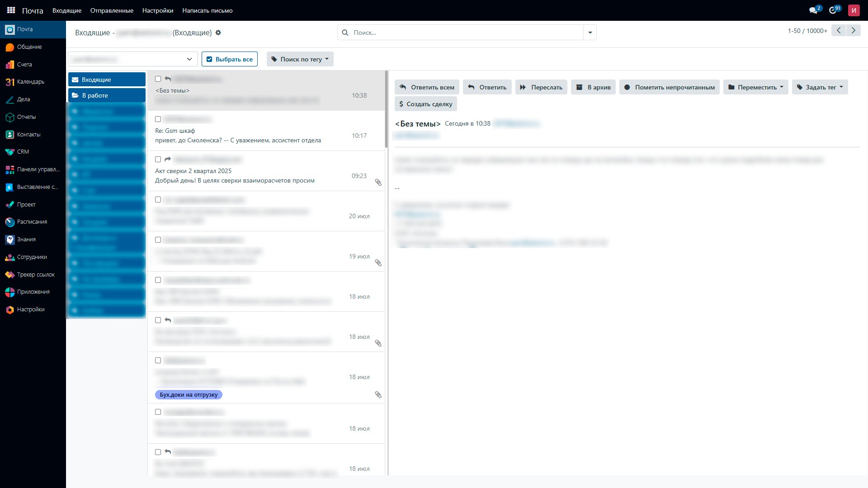Viewport: 868px width, 488px height.
Task: Open the chat messages icon in top bar
Action: pos(813,10)
